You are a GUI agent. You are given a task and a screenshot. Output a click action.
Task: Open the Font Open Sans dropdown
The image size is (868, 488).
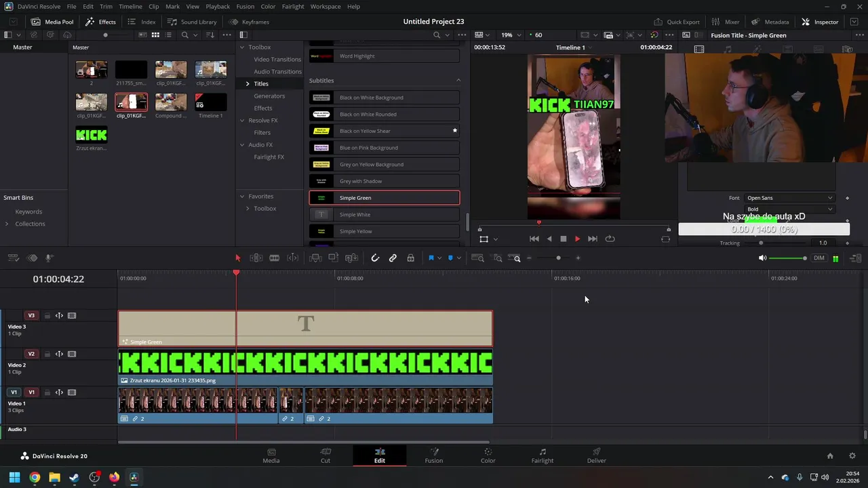[789, 198]
